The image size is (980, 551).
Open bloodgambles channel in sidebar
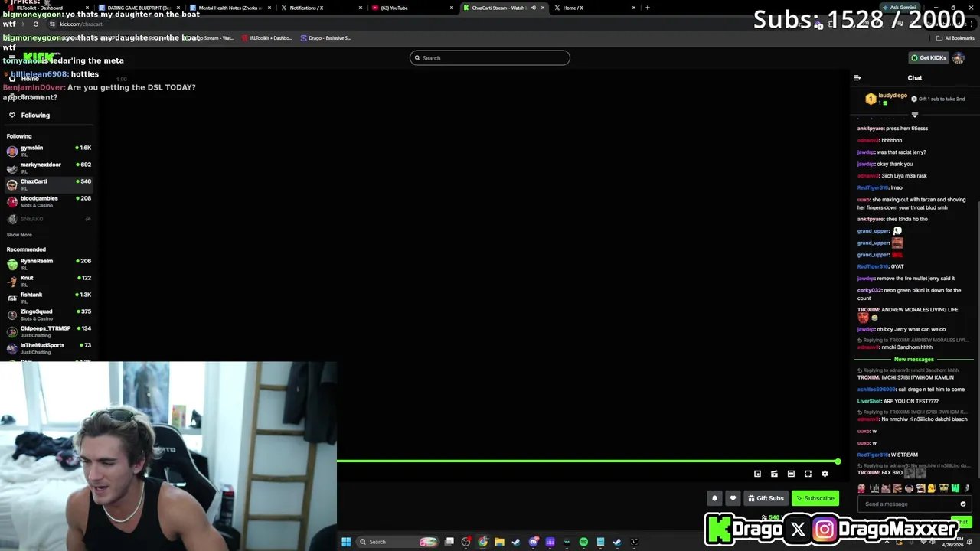(x=49, y=201)
